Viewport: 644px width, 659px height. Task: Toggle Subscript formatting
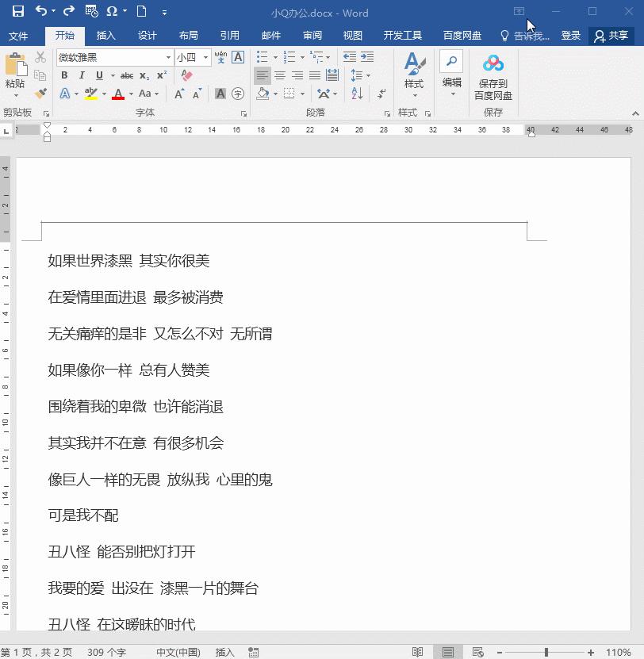click(144, 75)
